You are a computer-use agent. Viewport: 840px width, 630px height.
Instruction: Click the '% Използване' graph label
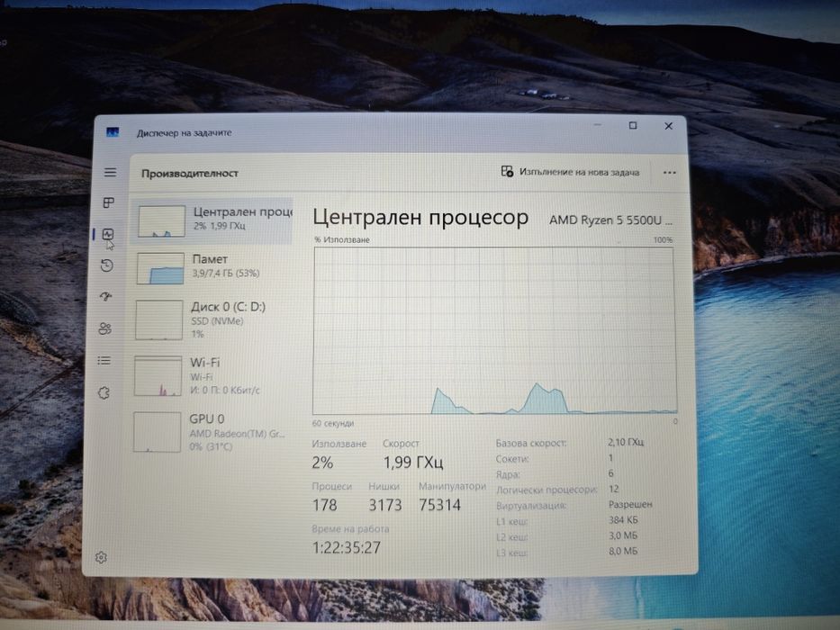[x=342, y=239]
